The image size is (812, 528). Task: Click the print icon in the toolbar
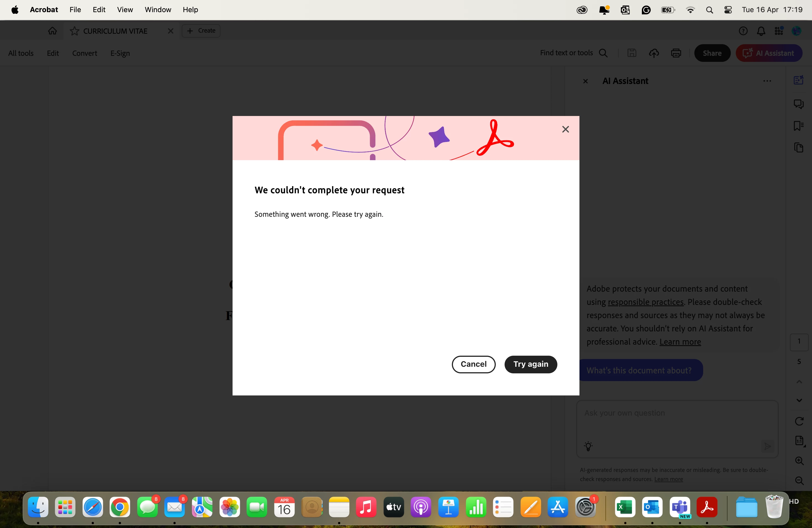(676, 53)
